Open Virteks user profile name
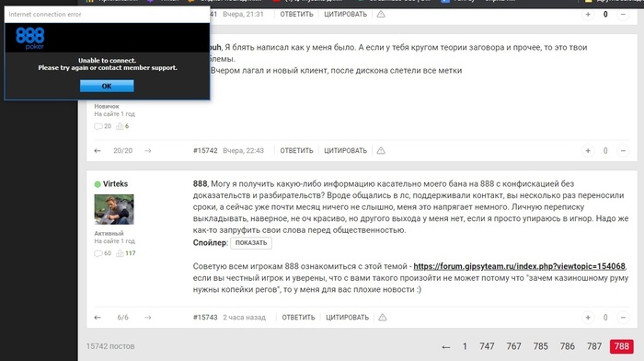This screenshot has width=644, height=361. click(115, 184)
